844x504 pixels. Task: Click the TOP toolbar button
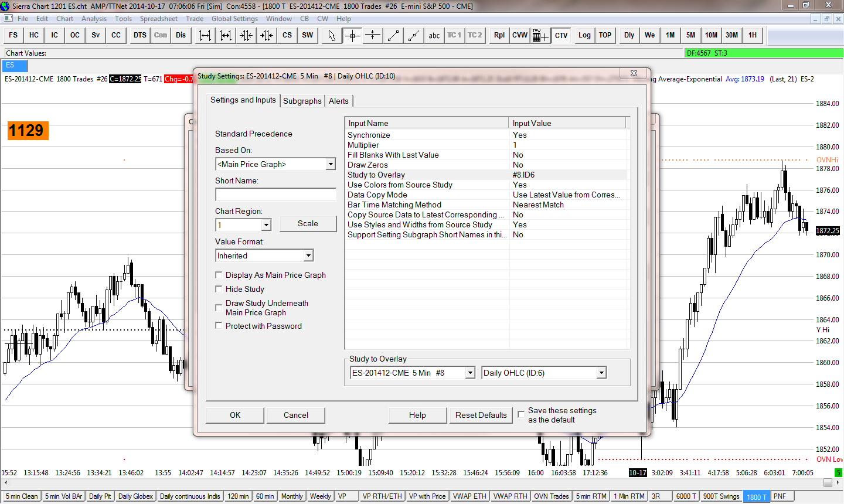point(605,35)
